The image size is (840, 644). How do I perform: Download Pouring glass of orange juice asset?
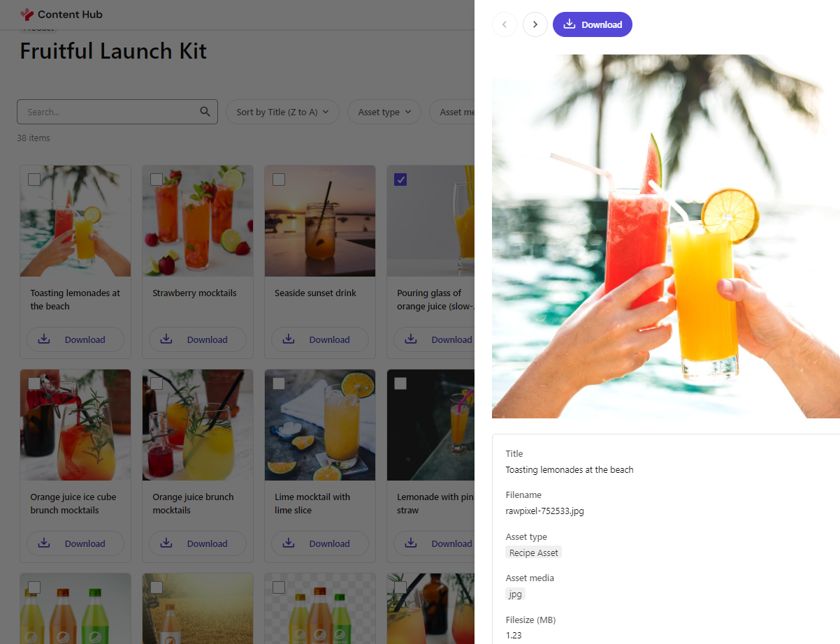[x=434, y=339]
